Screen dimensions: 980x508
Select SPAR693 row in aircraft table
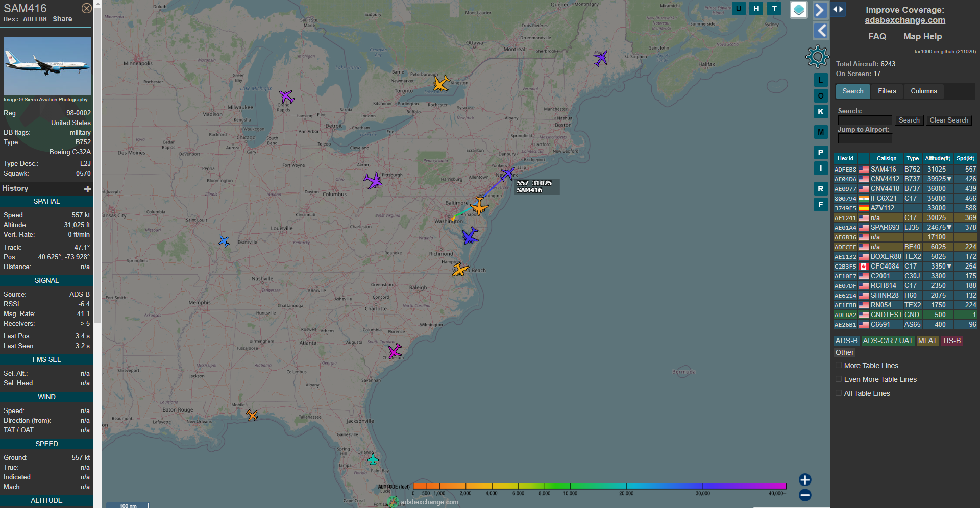pos(905,228)
